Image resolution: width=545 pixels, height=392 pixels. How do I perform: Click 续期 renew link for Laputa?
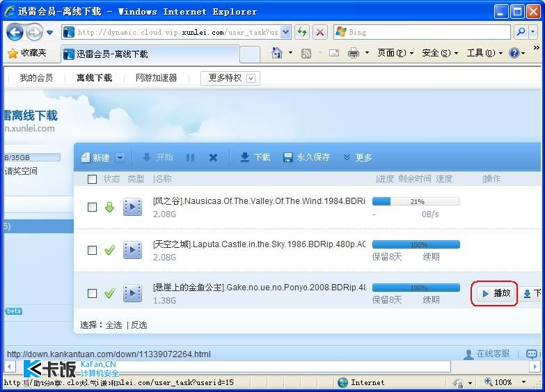431,257
